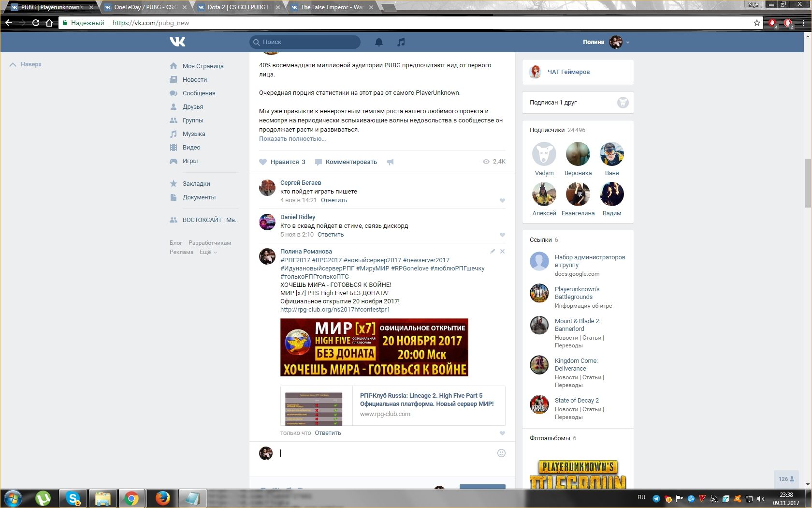Click the VK logo in the header
Viewport: 812px width, 508px height.
coord(177,42)
